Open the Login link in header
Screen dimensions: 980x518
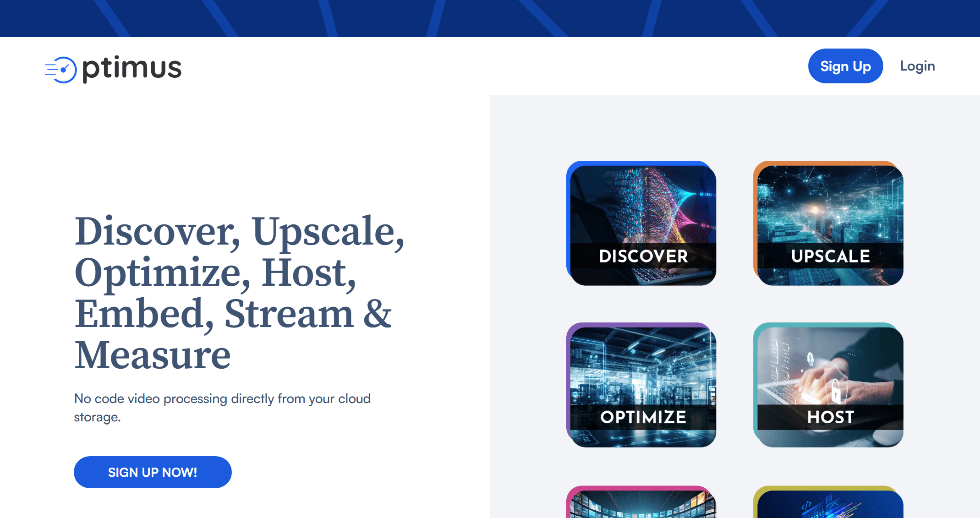point(917,66)
